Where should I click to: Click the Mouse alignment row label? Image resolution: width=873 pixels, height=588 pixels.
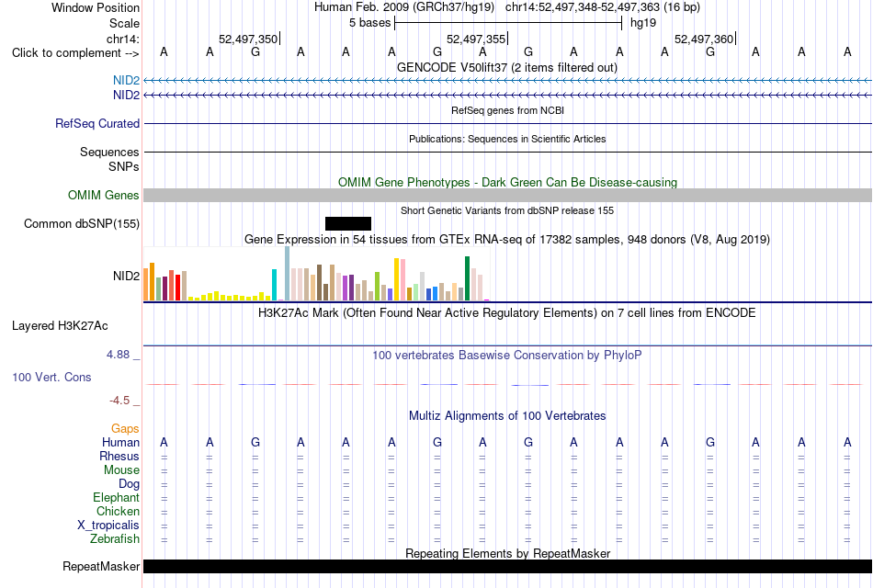point(121,470)
